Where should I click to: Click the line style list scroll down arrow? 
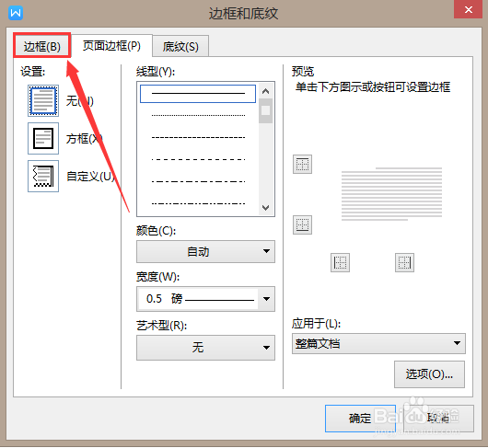(x=265, y=207)
